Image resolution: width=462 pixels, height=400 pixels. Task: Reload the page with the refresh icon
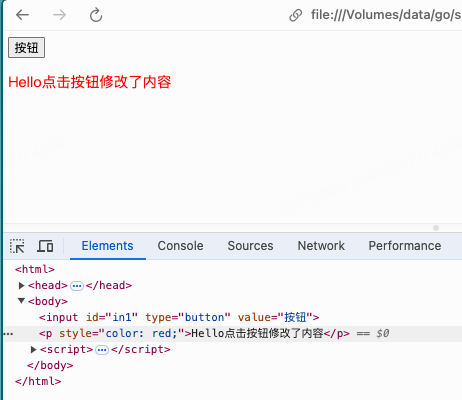96,15
